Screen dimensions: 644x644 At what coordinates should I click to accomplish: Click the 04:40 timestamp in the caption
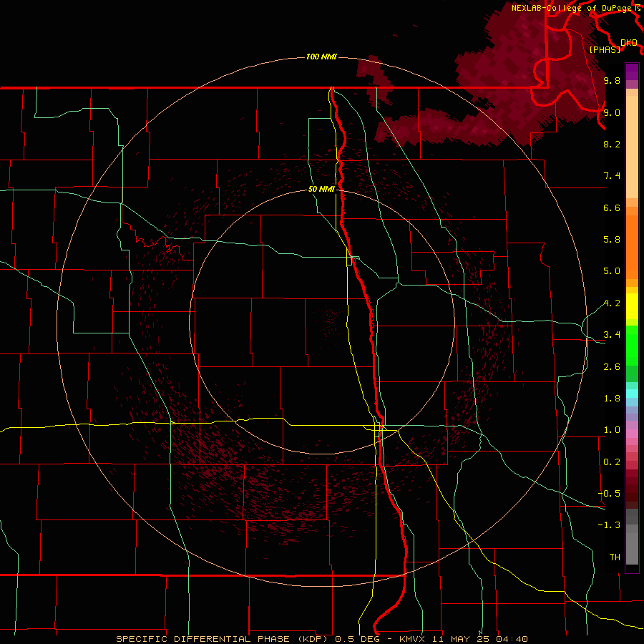point(512,639)
